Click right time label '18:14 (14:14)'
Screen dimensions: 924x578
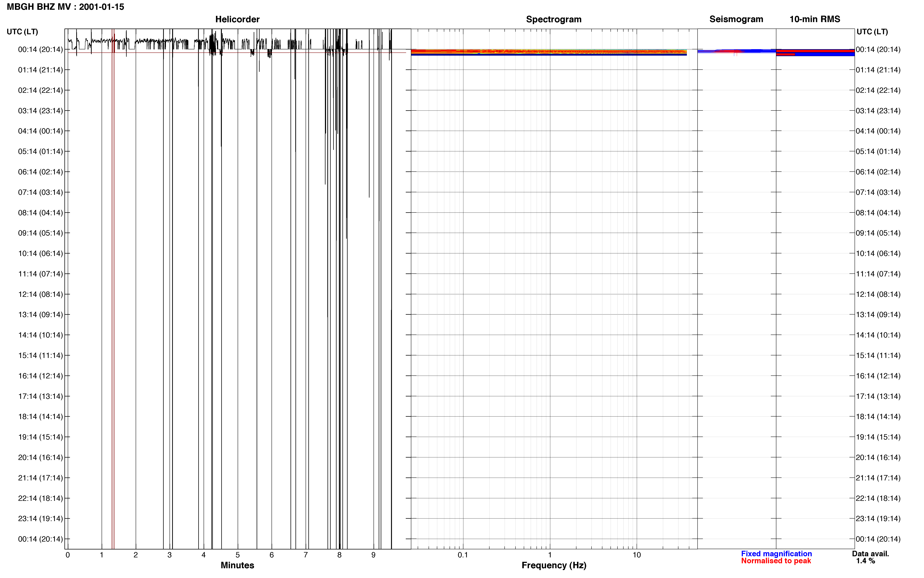tap(878, 417)
